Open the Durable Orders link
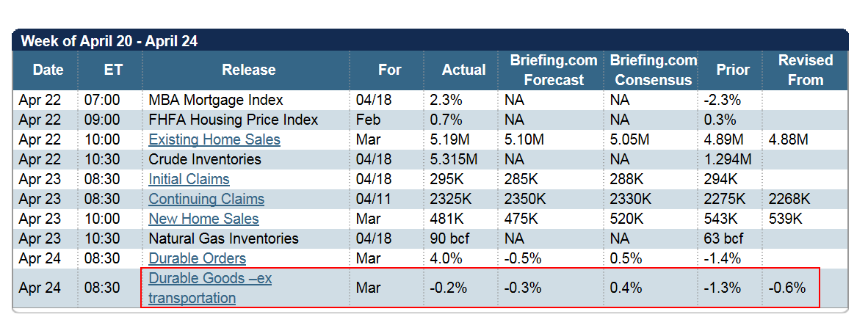 click(197, 258)
